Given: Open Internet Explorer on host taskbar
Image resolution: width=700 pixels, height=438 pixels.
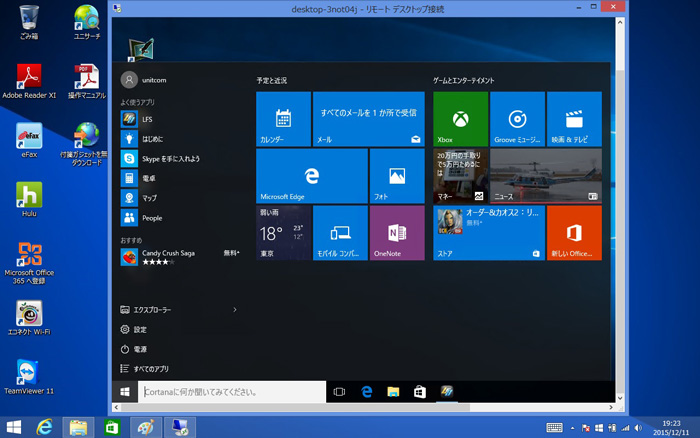Looking at the screenshot, I should [44, 427].
